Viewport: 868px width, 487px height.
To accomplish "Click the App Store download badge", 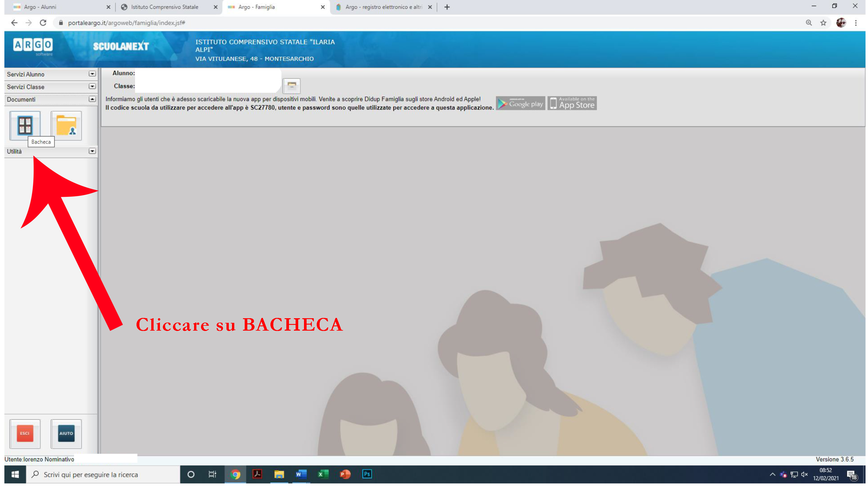I will [572, 103].
